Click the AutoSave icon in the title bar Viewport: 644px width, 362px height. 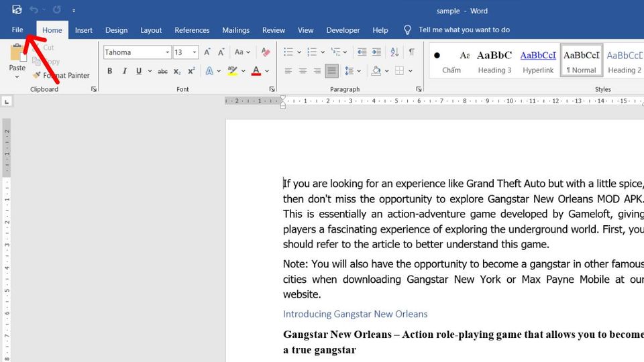click(x=17, y=9)
